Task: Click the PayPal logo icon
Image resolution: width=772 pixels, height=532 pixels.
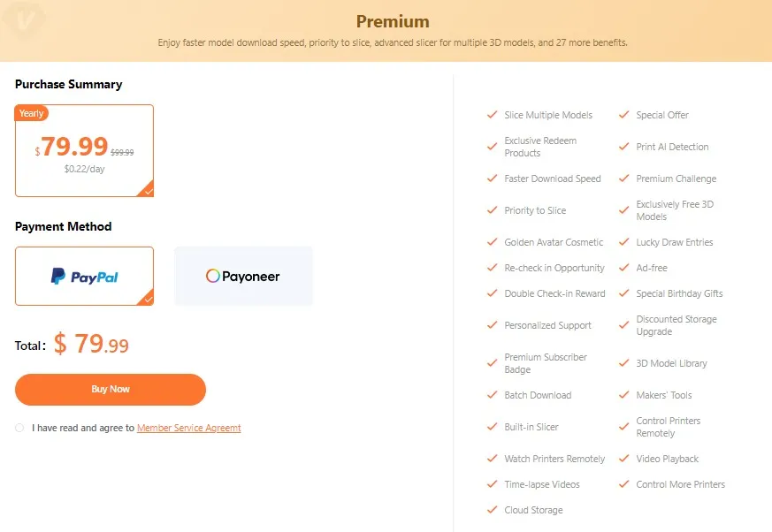Action: (58, 276)
